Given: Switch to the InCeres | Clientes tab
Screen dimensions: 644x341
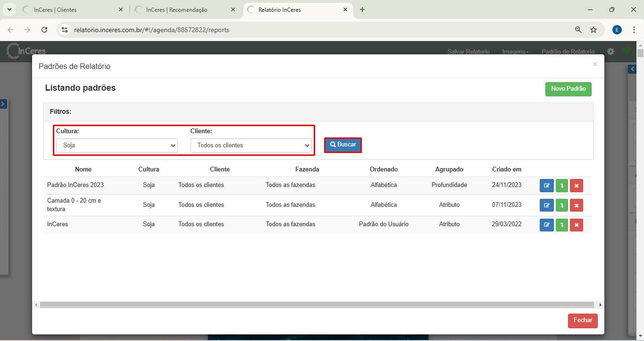Looking at the screenshot, I should (x=72, y=9).
